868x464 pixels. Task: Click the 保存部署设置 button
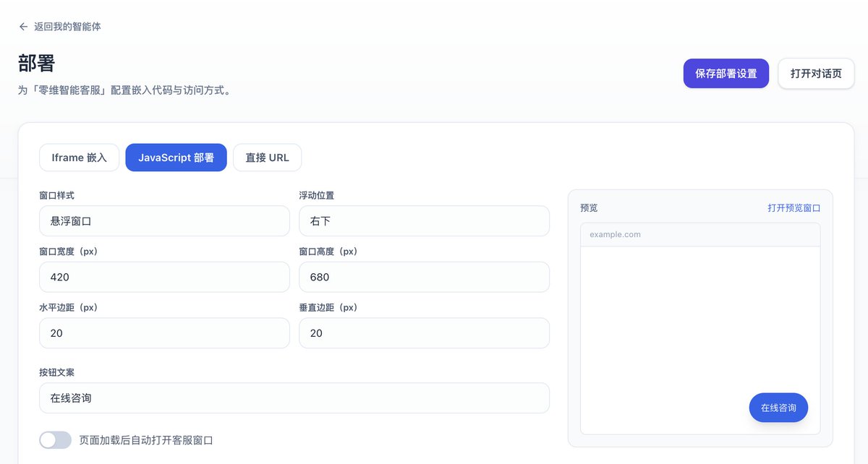click(x=726, y=74)
